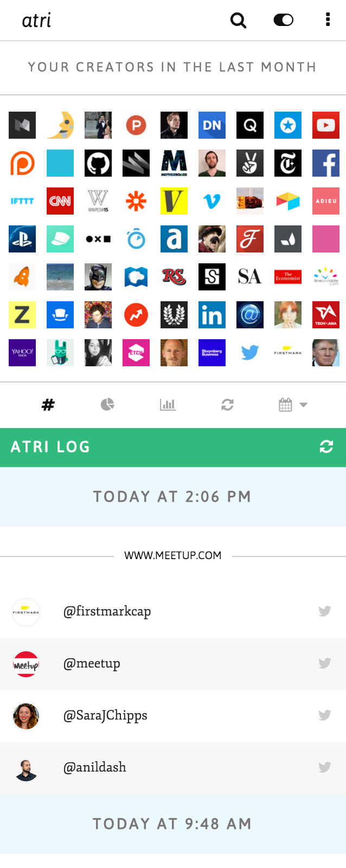The image size is (346, 868).
Task: Select the GitHub creator icon
Action: pyautogui.click(x=98, y=163)
